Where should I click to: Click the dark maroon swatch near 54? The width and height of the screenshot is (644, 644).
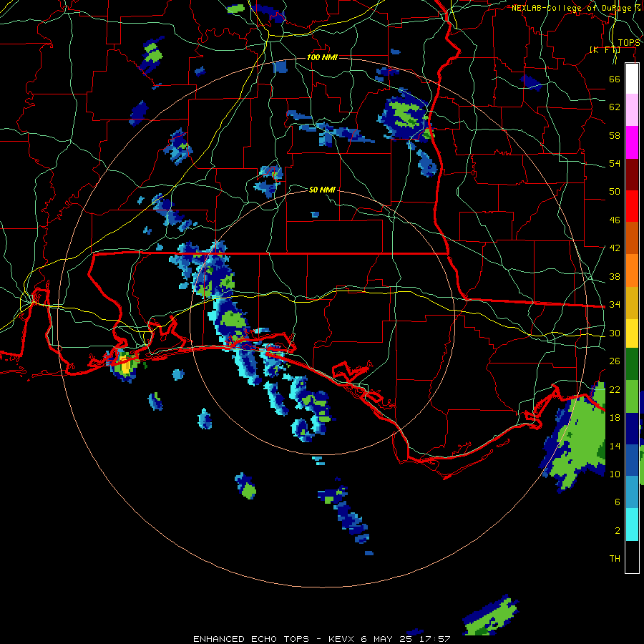coord(632,174)
